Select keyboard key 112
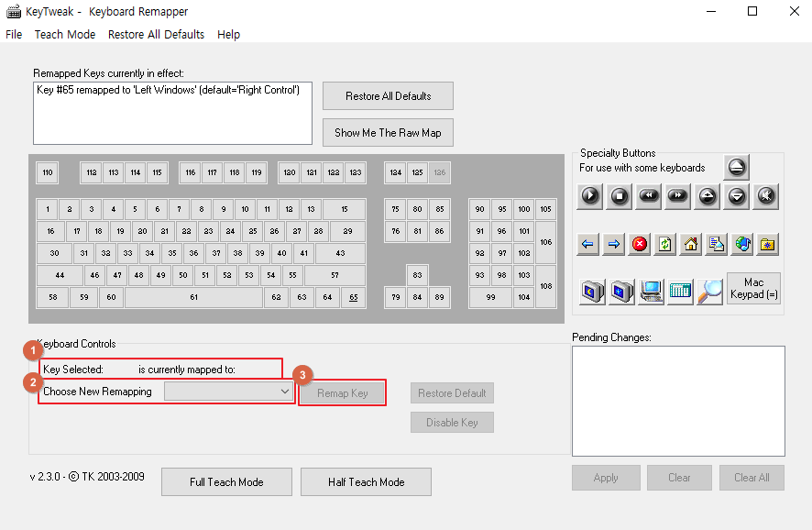 click(92, 172)
